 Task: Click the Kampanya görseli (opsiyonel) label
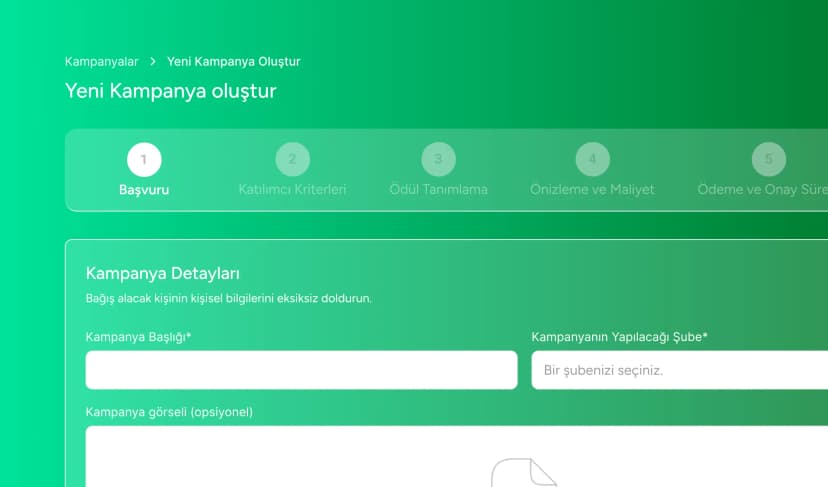(169, 412)
